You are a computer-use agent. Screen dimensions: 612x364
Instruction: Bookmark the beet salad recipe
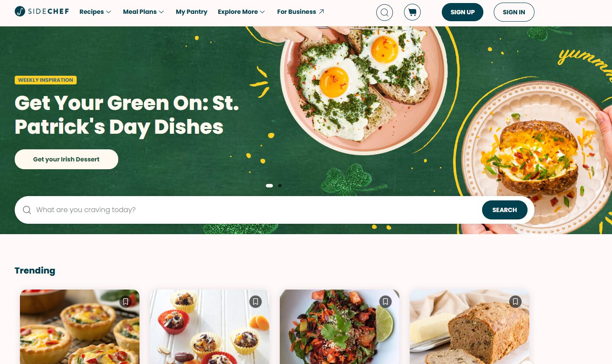tap(385, 302)
